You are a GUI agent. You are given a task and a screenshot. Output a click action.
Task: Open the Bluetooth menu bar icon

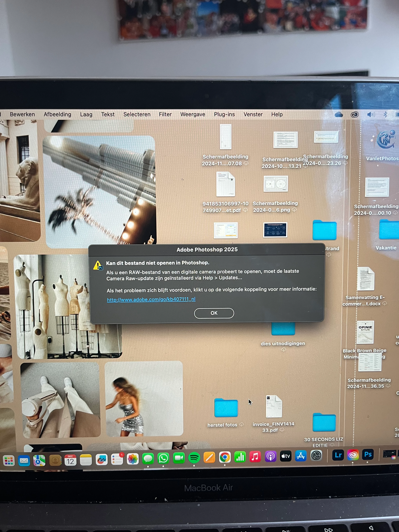coord(385,115)
